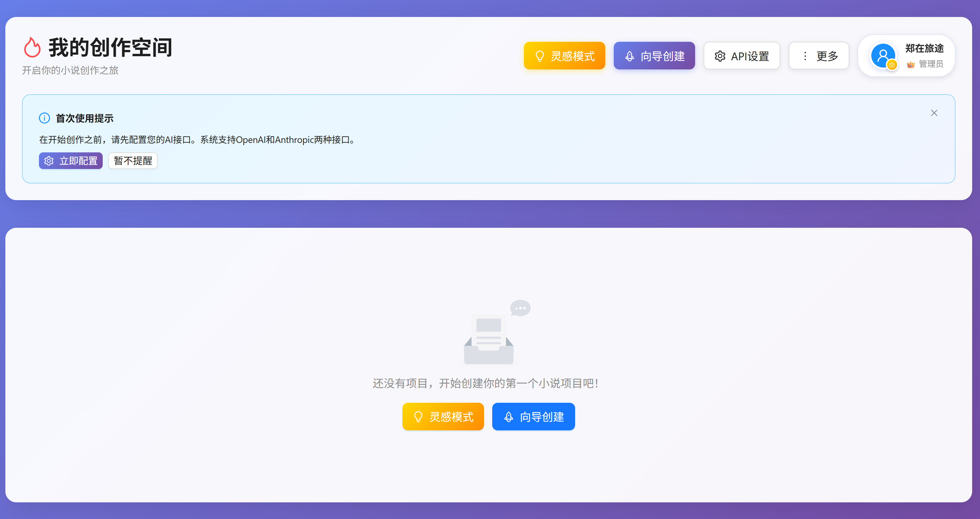Viewport: 980px width, 519px height.
Task: Click the 暂不提醒 button
Action: 133,161
